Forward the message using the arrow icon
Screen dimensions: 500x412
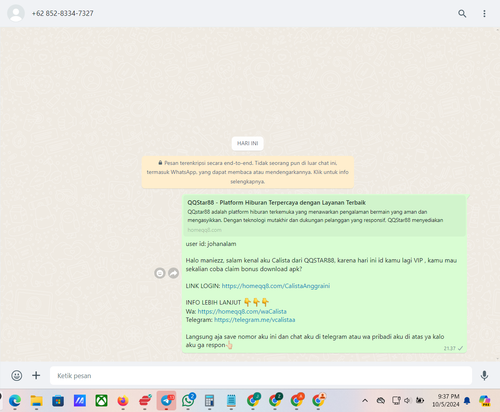coord(173,273)
